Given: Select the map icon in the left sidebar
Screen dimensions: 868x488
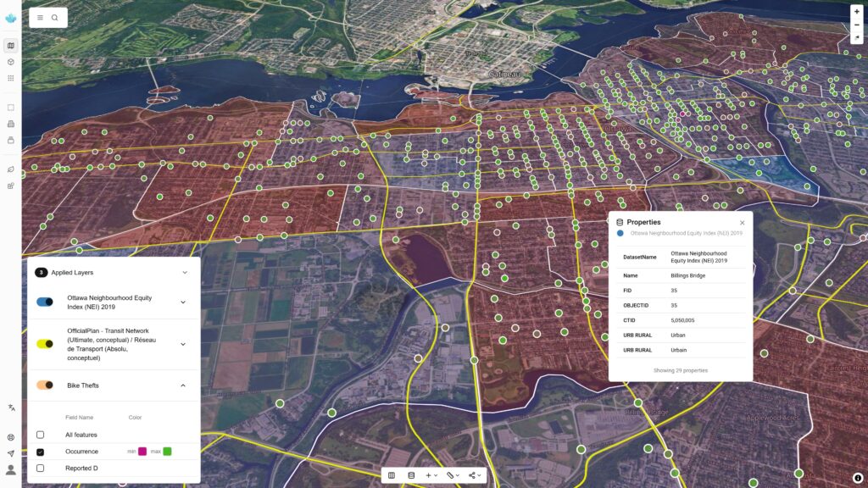Looking at the screenshot, I should pyautogui.click(x=10, y=44).
